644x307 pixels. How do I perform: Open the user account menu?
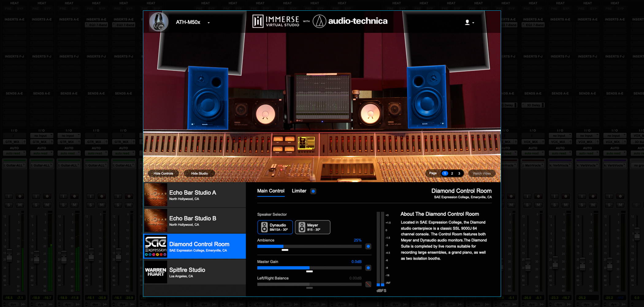pyautogui.click(x=469, y=22)
